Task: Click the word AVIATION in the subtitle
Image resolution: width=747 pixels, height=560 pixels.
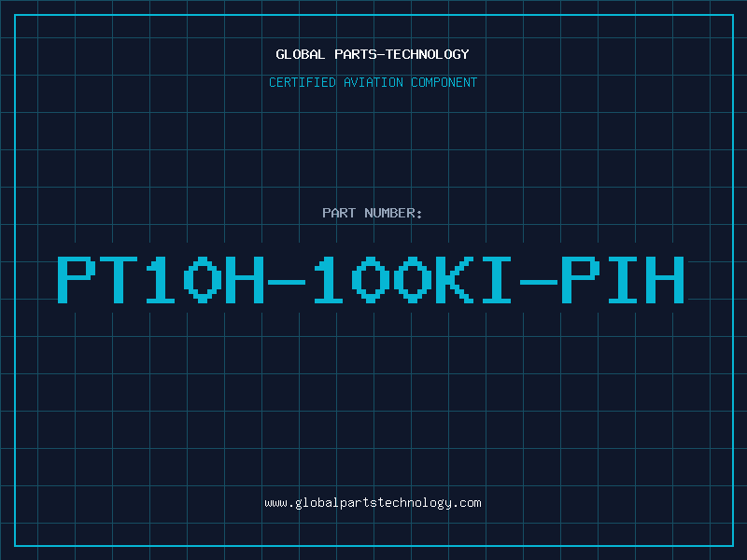Action: (x=373, y=82)
